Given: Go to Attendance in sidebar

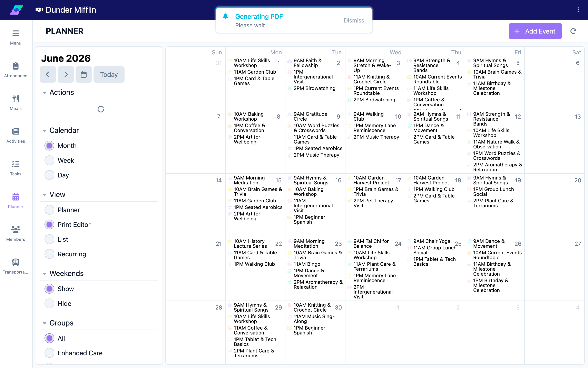Looking at the screenshot, I should click(16, 70).
